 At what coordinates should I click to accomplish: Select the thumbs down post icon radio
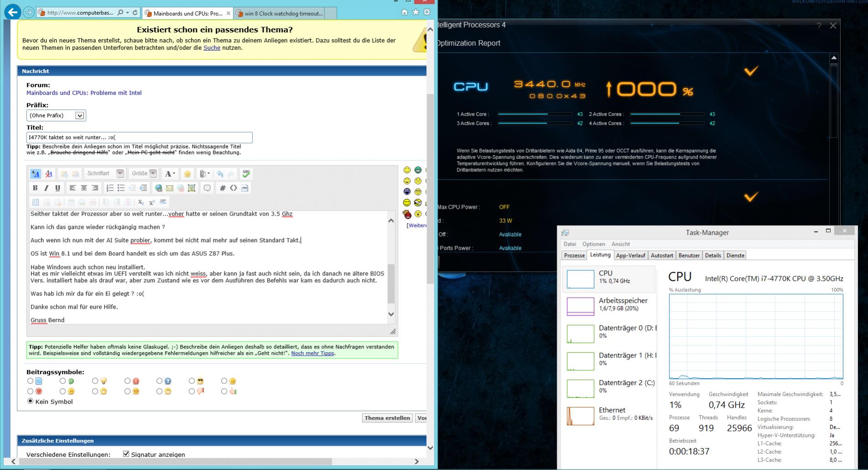coord(192,391)
